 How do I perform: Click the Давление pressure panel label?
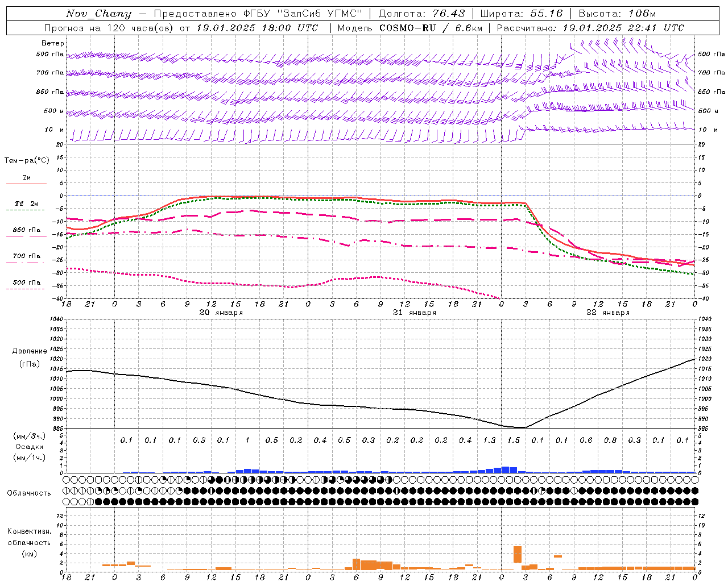coord(30,351)
